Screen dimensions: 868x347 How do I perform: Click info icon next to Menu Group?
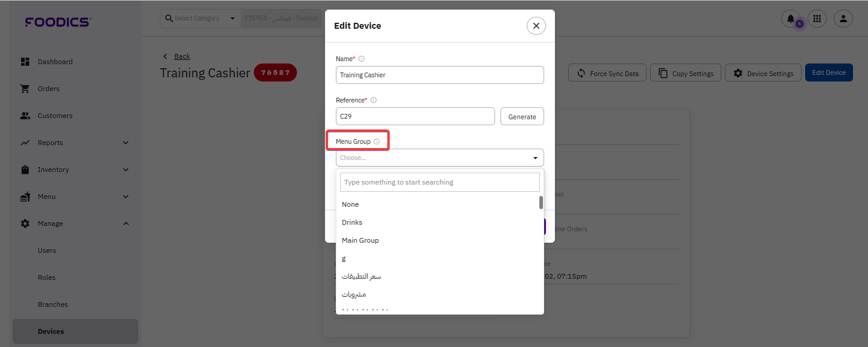pyautogui.click(x=377, y=141)
